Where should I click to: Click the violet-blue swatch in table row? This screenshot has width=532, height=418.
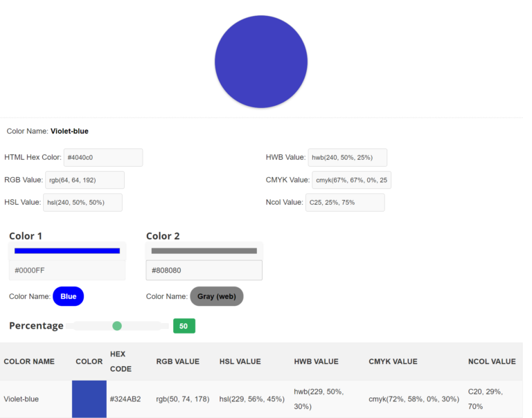(x=89, y=399)
